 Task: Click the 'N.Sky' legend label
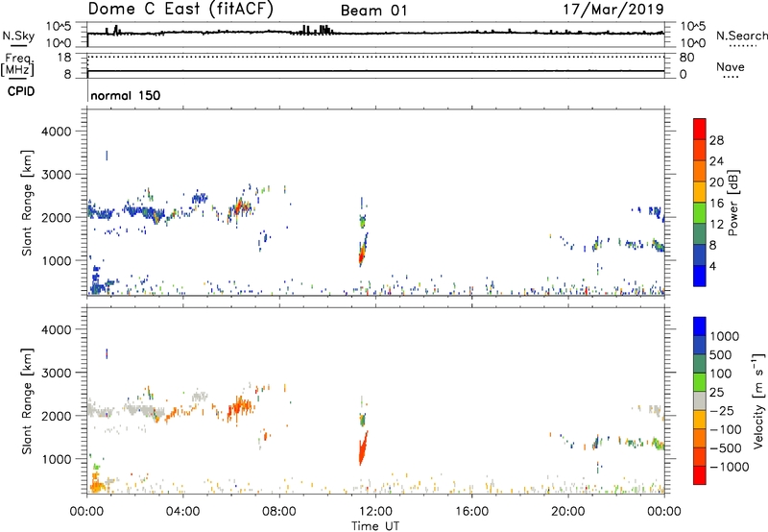(18, 36)
